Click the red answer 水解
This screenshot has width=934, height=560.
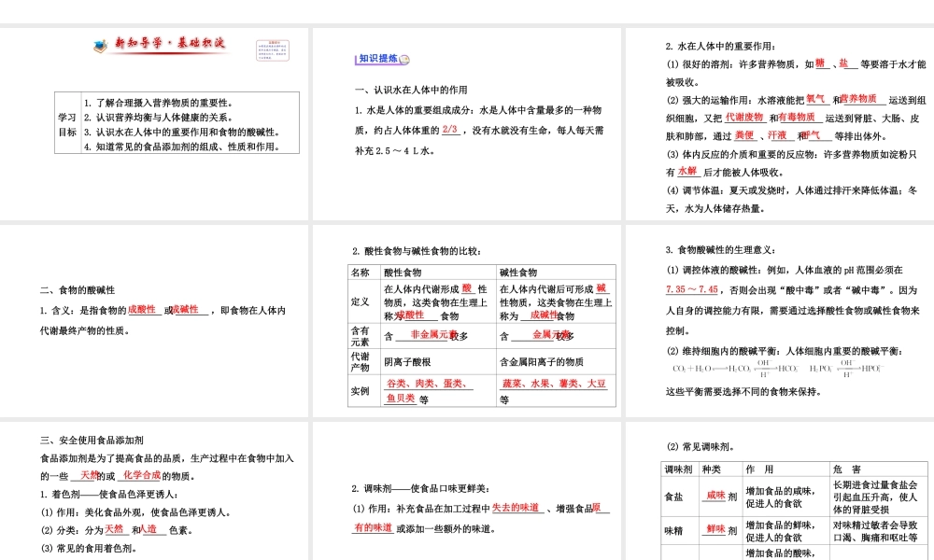click(687, 171)
